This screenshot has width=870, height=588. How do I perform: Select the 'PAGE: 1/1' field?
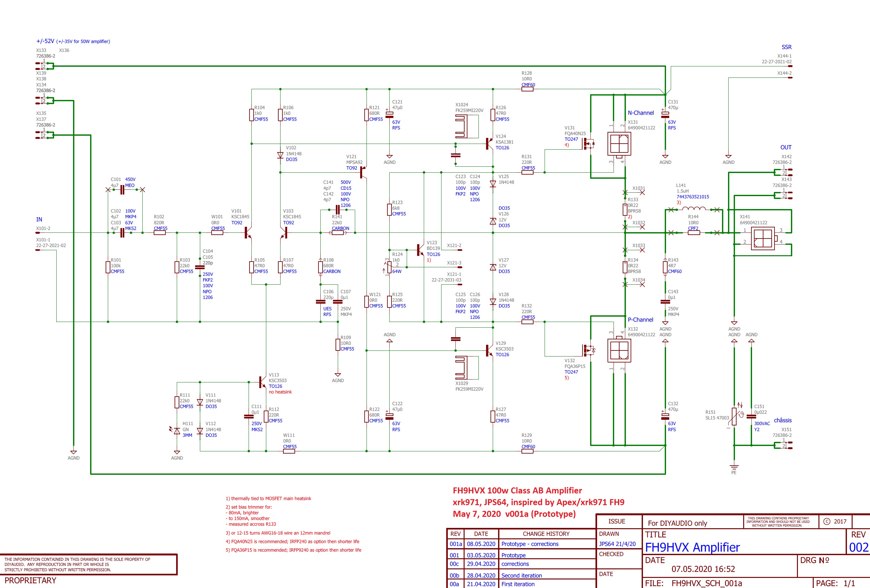pyautogui.click(x=835, y=583)
